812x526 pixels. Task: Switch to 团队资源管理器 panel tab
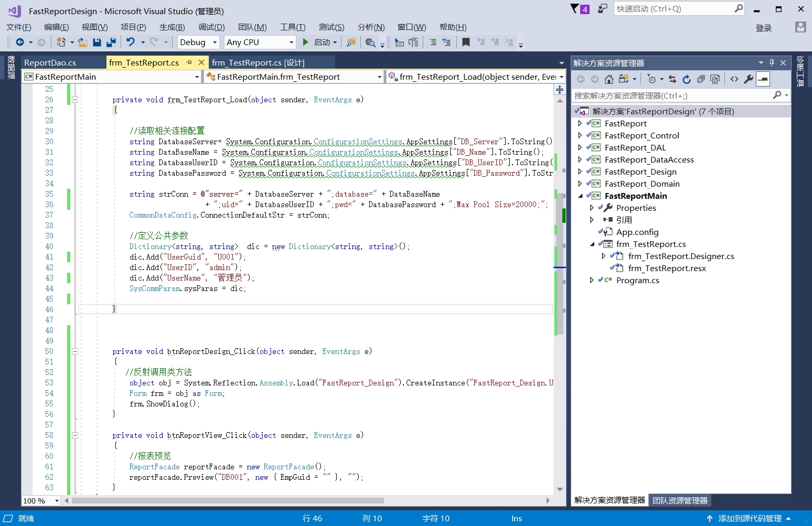click(680, 500)
